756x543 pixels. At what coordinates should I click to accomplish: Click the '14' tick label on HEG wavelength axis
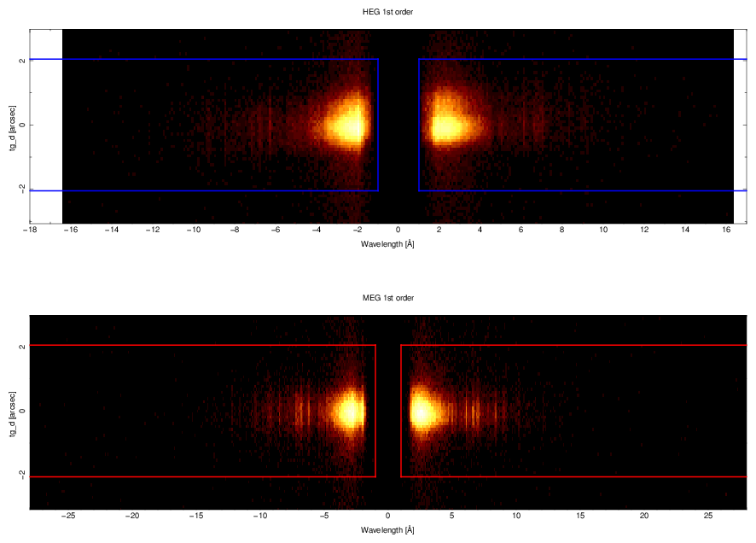click(685, 230)
